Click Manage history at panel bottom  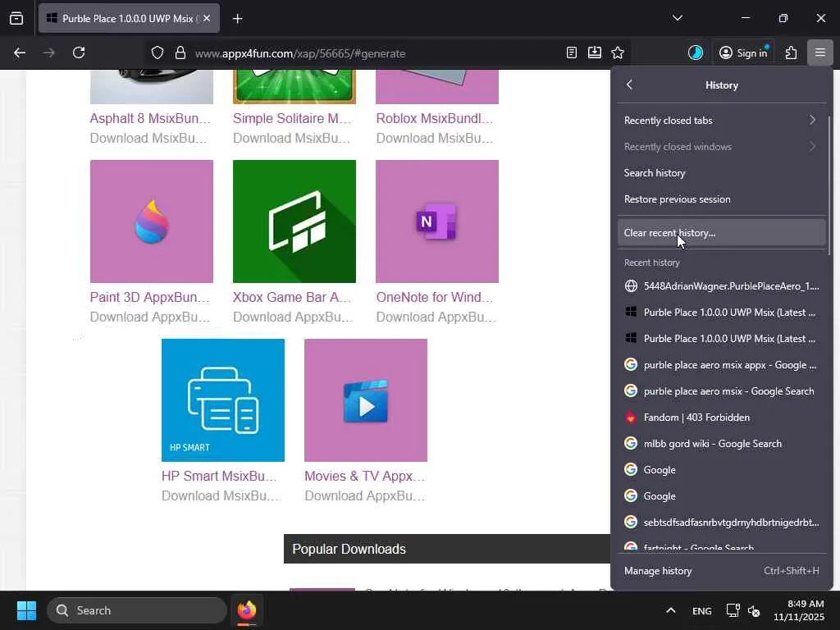pyautogui.click(x=721, y=571)
